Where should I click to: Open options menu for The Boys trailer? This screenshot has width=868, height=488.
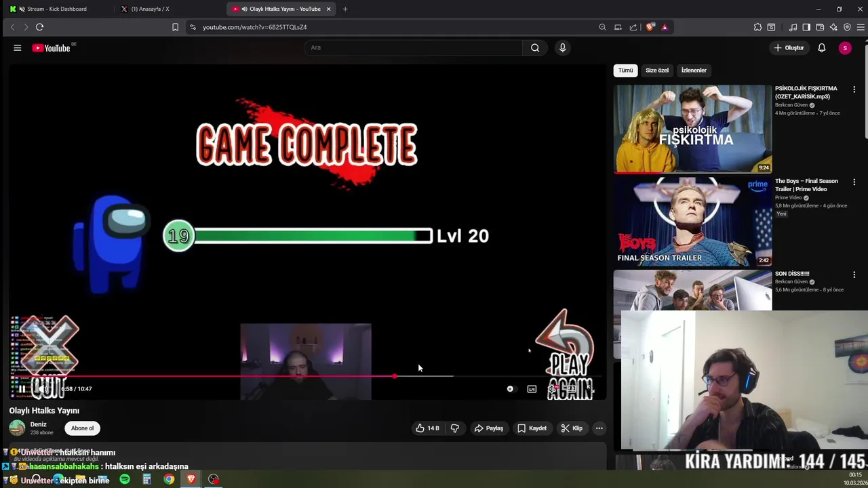coord(854,182)
